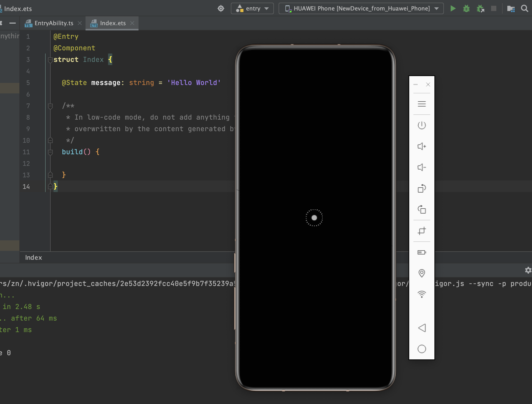Collapse the side panel with the minus icon
Screen dimensions: 532x404
coord(13,23)
